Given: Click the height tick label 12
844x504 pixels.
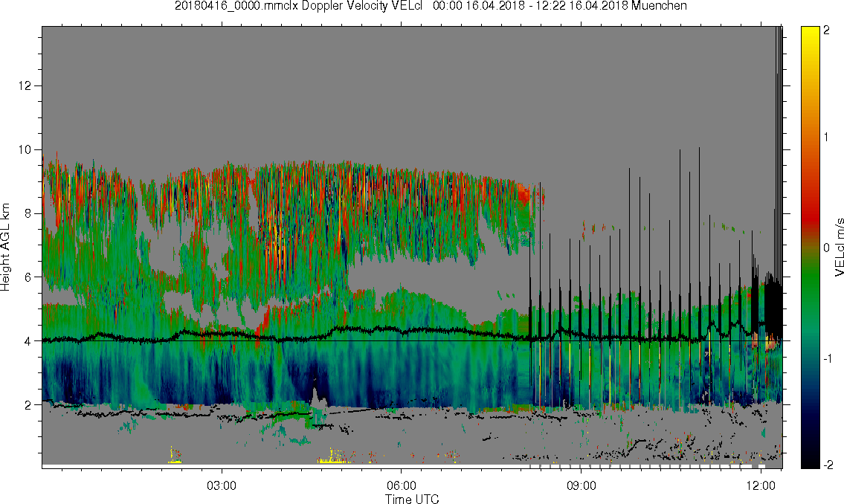Looking at the screenshot, I should coord(25,85).
